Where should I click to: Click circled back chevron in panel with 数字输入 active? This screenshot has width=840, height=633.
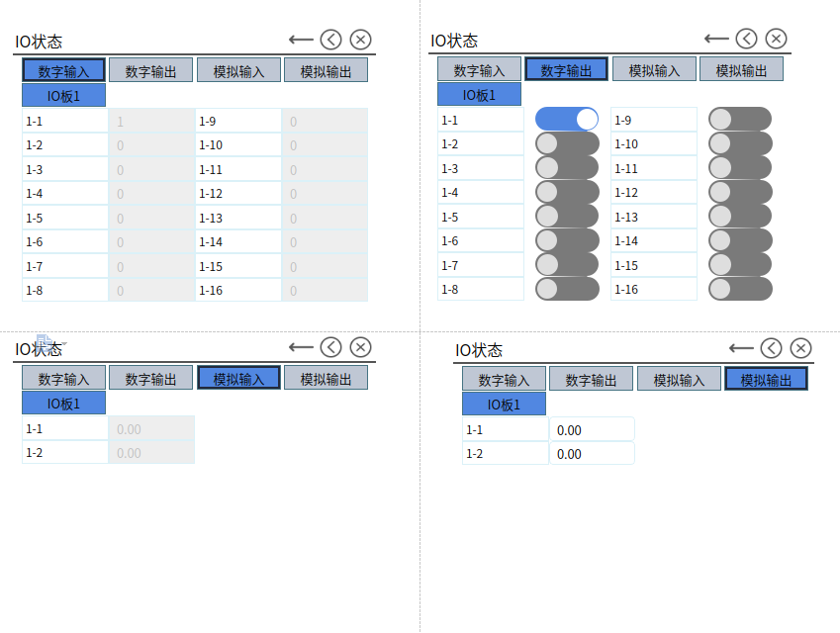click(x=330, y=40)
